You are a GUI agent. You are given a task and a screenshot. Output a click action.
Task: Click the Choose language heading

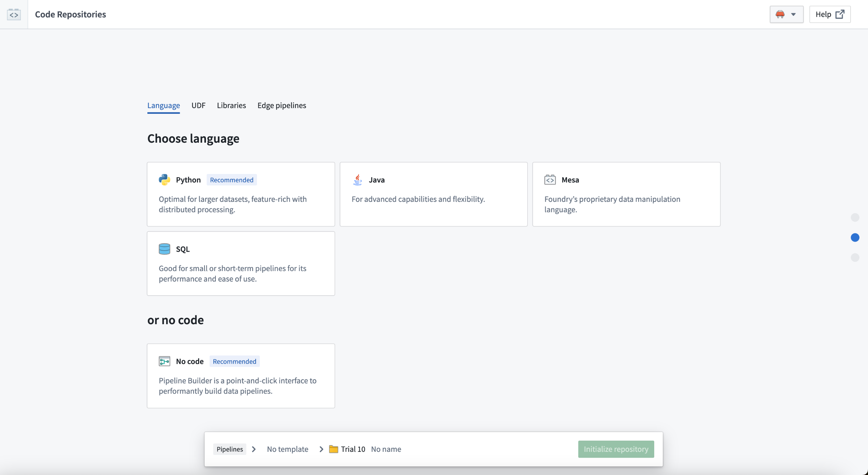pos(193,138)
